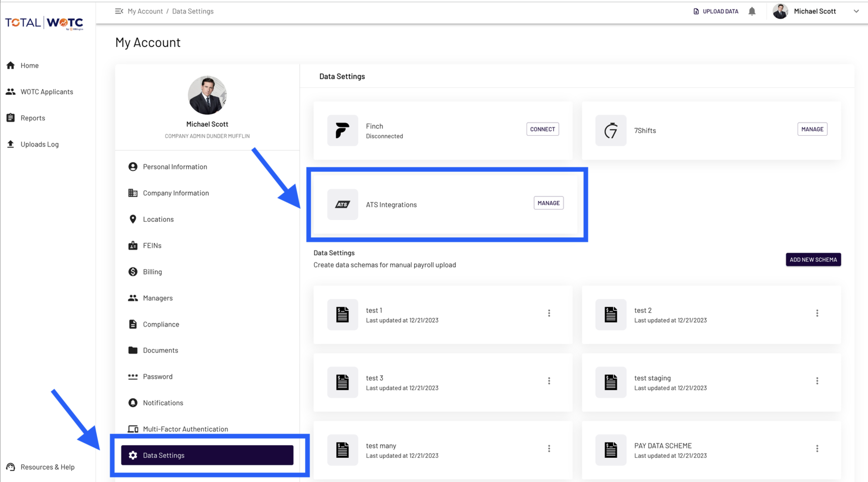Click the PAY DATA SCHEME document icon
868x482 pixels.
coord(611,450)
